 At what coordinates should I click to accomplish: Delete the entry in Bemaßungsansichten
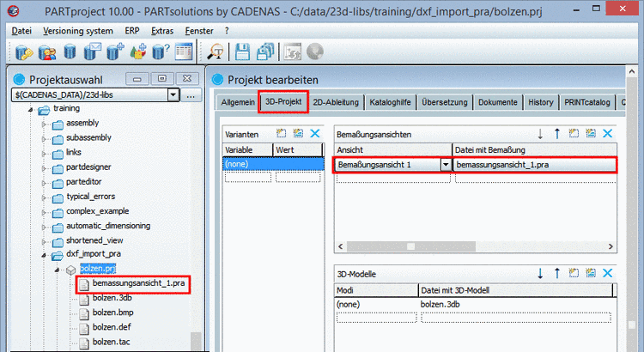(x=607, y=133)
